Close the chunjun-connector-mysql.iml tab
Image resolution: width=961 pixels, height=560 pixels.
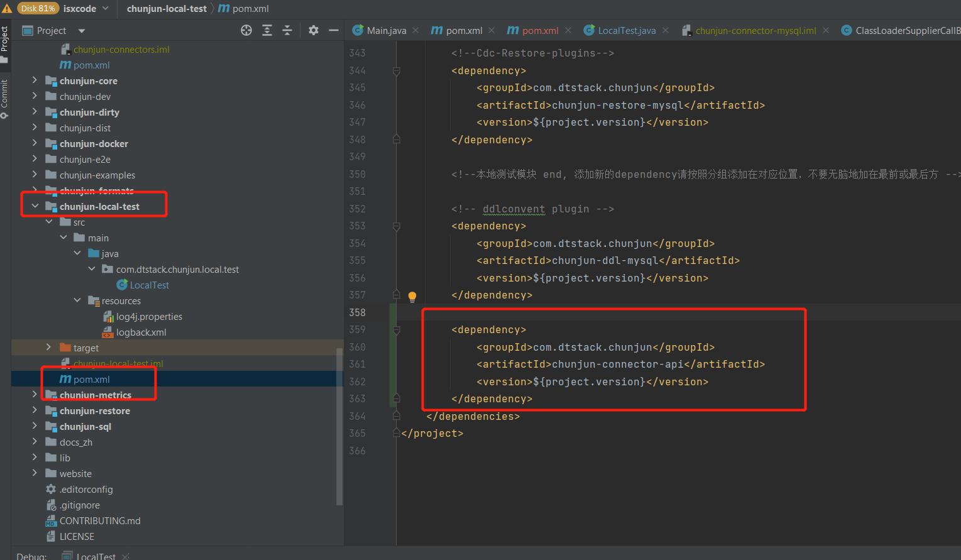point(826,30)
